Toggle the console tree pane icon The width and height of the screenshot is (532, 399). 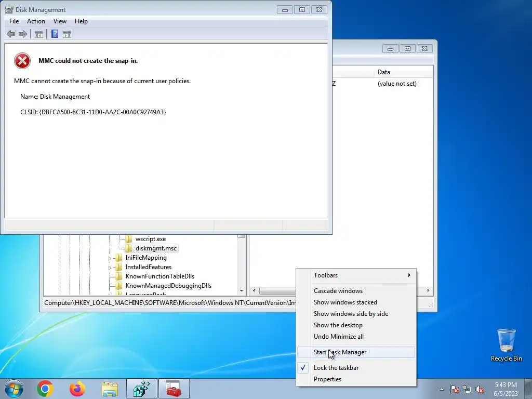(x=38, y=34)
